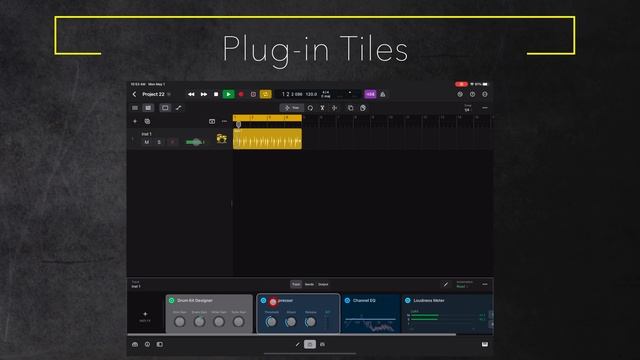
Task: Toggle the Compressor power button
Action: 263,300
